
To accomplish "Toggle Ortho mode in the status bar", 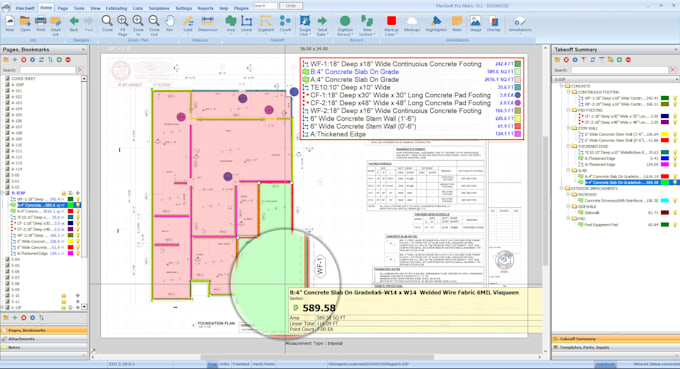I will tap(224, 364).
